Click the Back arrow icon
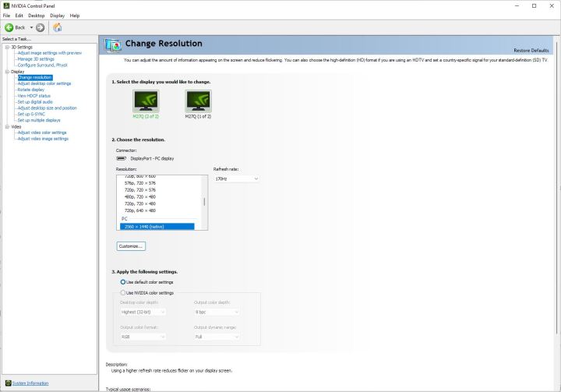Viewport: 561px width, 392px height. click(9, 27)
